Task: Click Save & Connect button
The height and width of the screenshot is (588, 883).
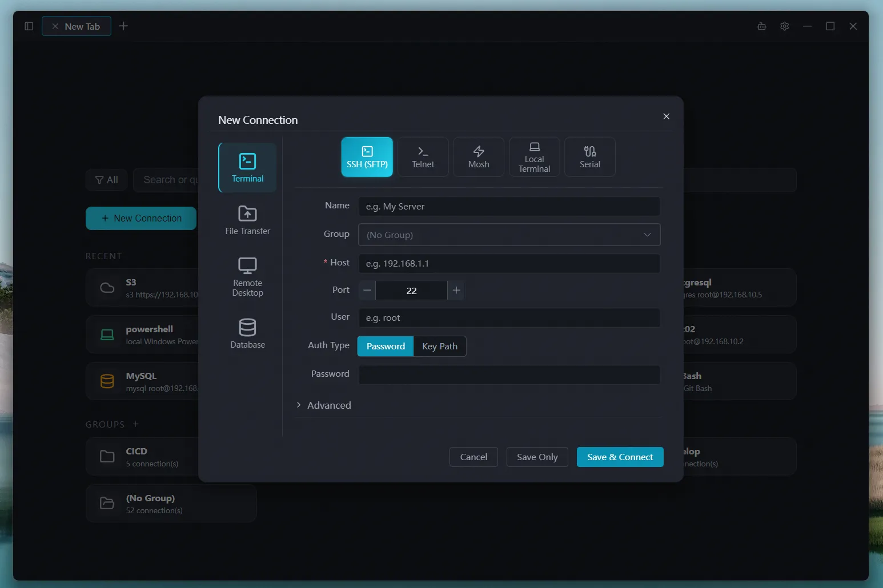Action: pos(620,457)
